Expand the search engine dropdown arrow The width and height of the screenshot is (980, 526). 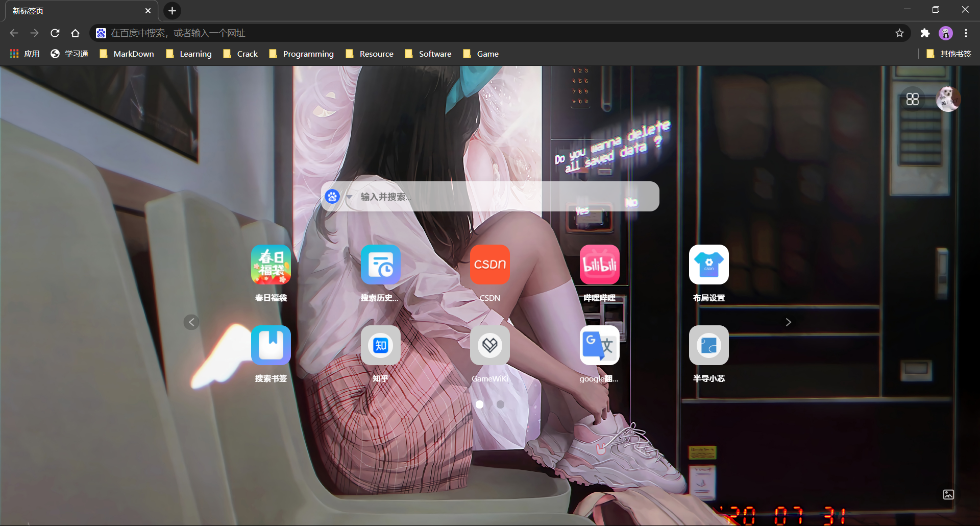349,197
